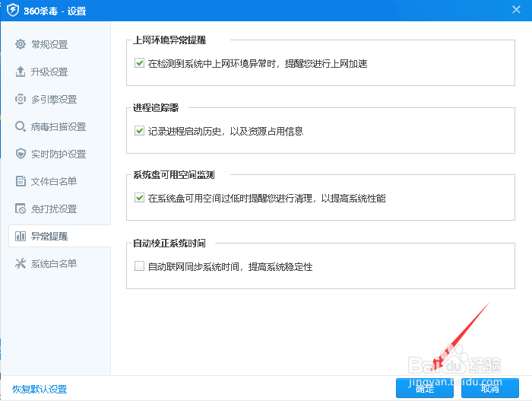Click the gear icon beside 常规设置
532x401 pixels.
[21, 44]
